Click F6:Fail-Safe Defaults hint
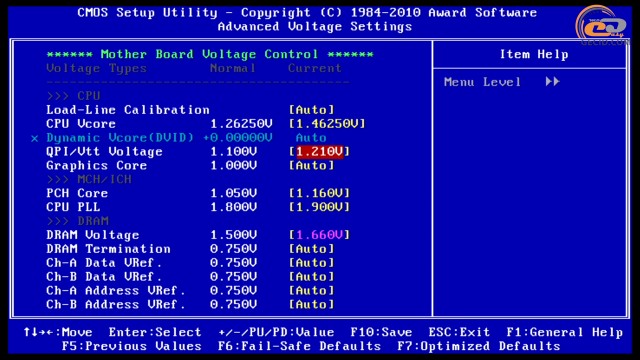This screenshot has width=640, height=360. (x=299, y=346)
